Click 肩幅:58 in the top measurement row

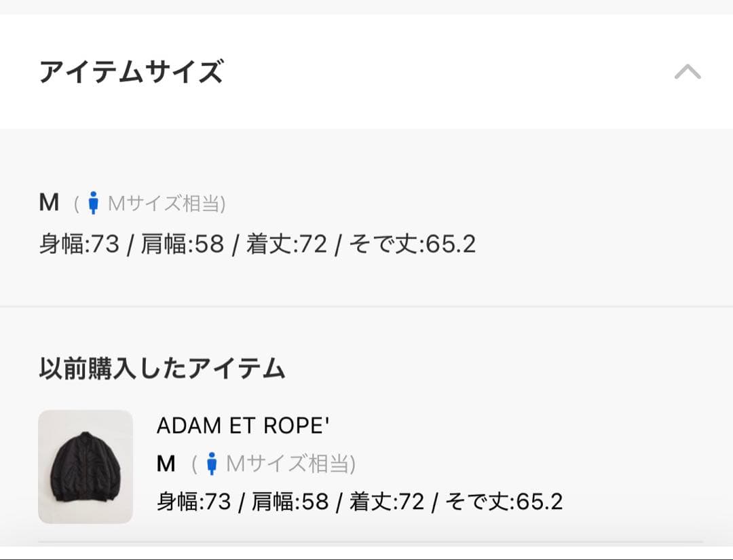click(182, 244)
